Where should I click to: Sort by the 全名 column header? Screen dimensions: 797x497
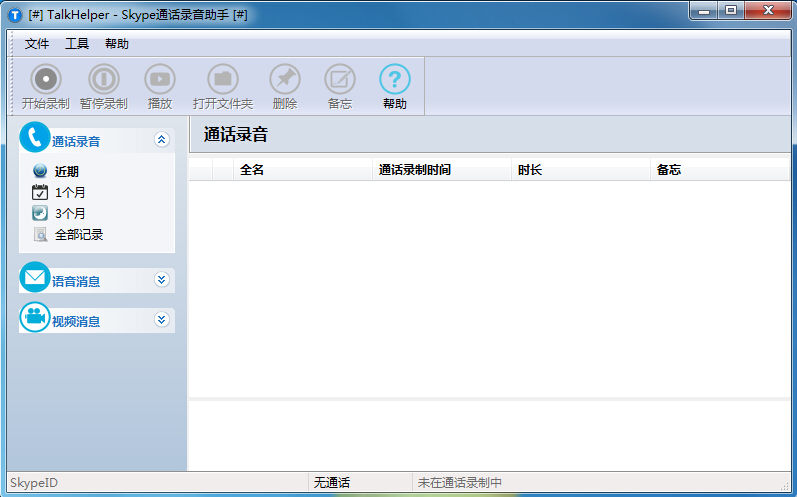(x=303, y=170)
